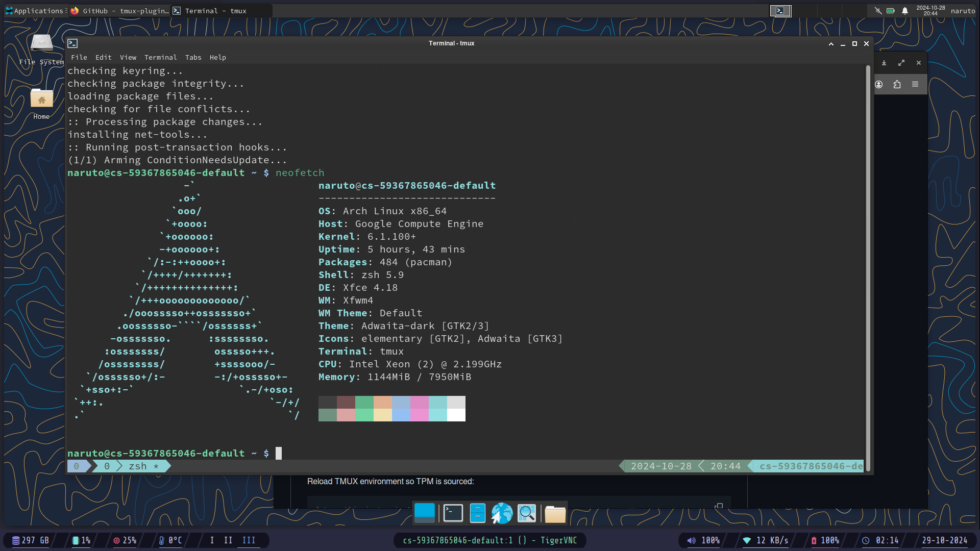Open the Firefox hamburger application menu

coord(915,85)
